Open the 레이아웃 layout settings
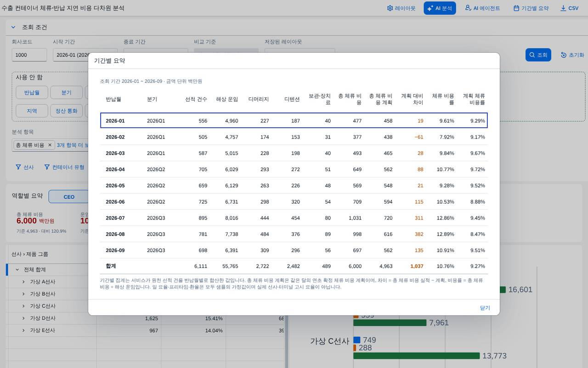 pos(401,8)
